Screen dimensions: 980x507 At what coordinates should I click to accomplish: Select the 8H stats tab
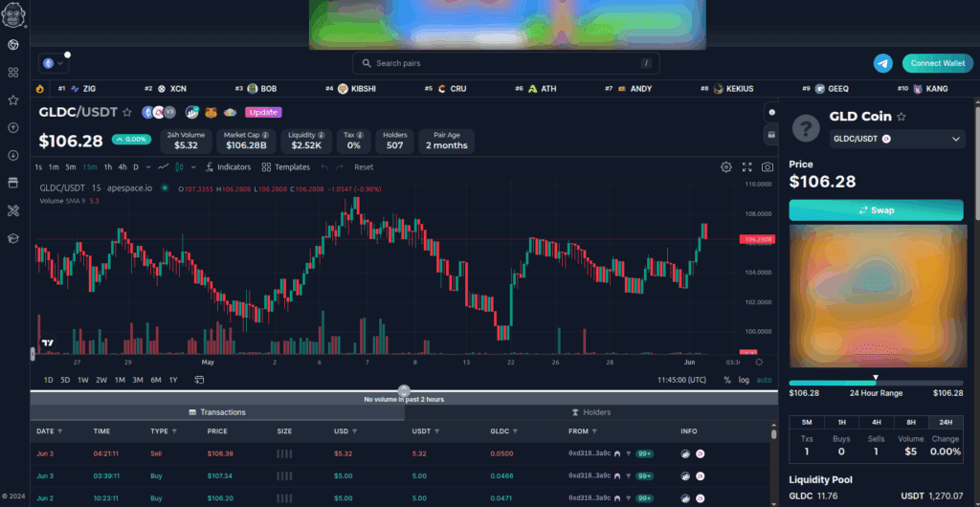tap(911, 422)
